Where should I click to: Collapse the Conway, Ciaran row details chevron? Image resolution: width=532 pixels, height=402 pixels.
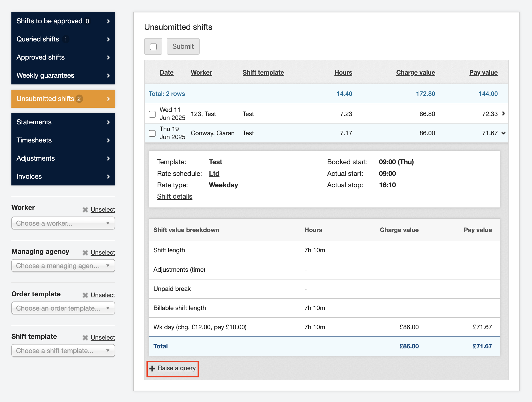pos(503,133)
